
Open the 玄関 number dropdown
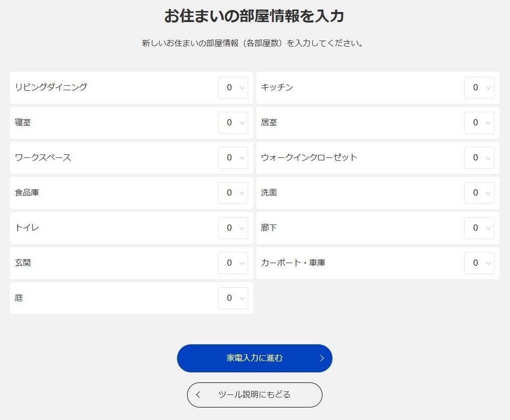click(233, 263)
